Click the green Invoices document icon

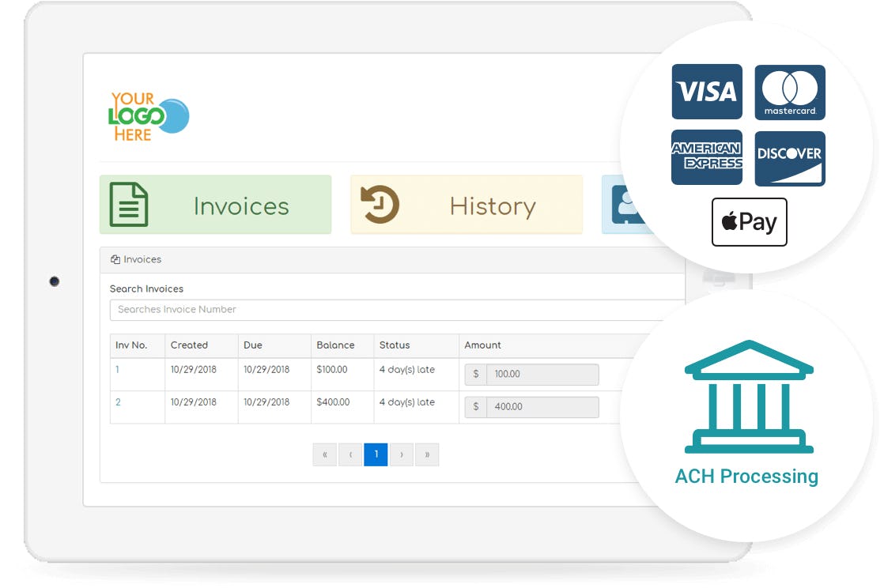[x=129, y=205]
